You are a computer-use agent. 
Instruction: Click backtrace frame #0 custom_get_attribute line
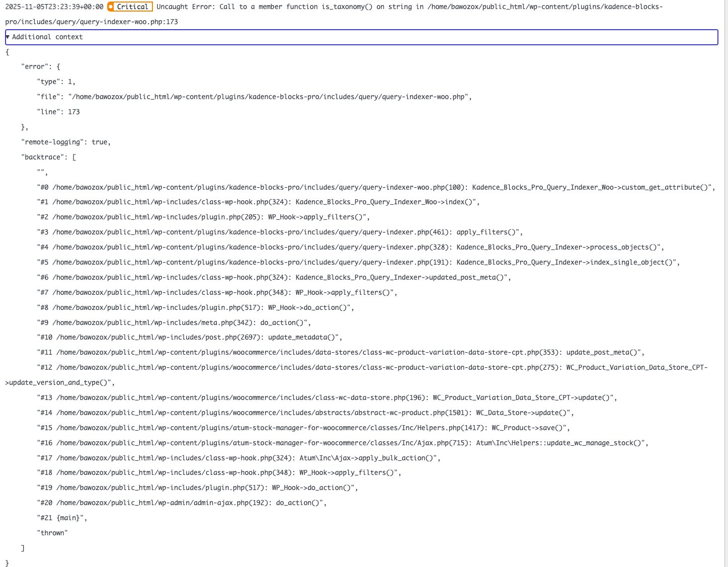pos(376,187)
